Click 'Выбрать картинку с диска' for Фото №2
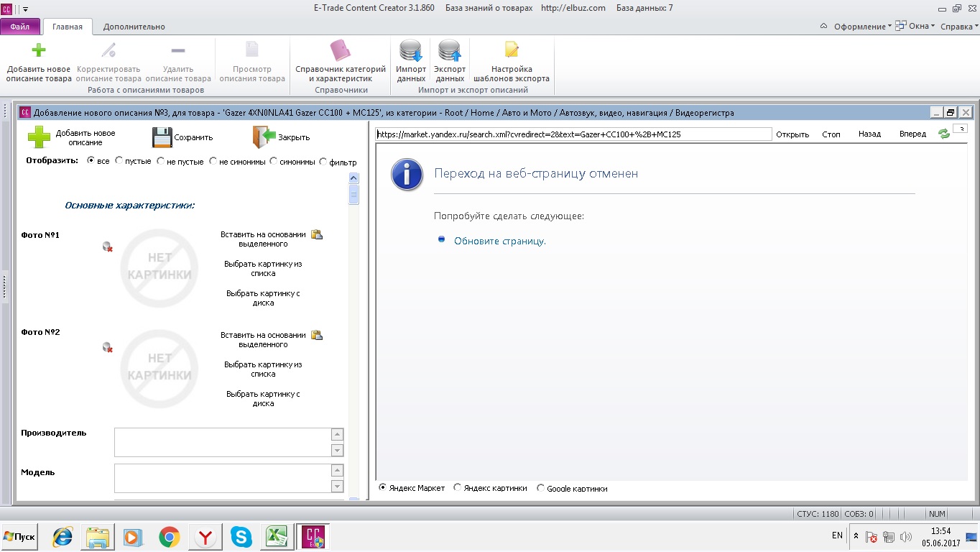Image resolution: width=980 pixels, height=552 pixels. pyautogui.click(x=263, y=398)
